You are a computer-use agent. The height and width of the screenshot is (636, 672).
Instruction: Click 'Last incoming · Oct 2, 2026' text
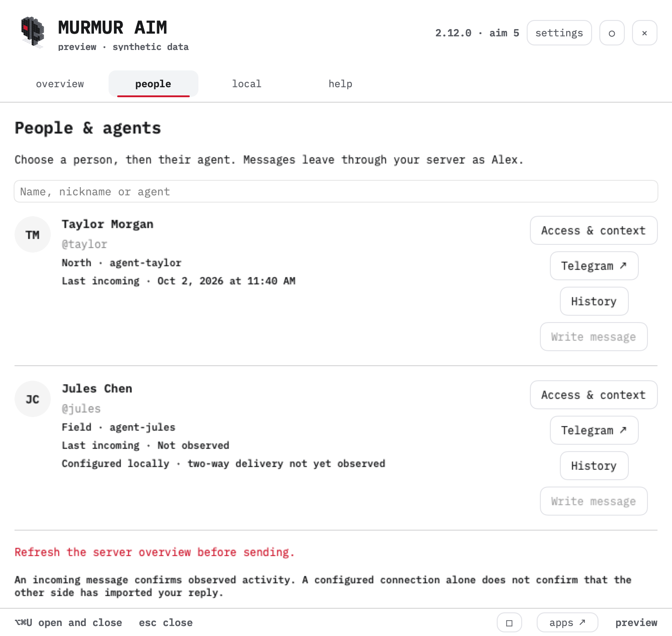pyautogui.click(x=178, y=281)
